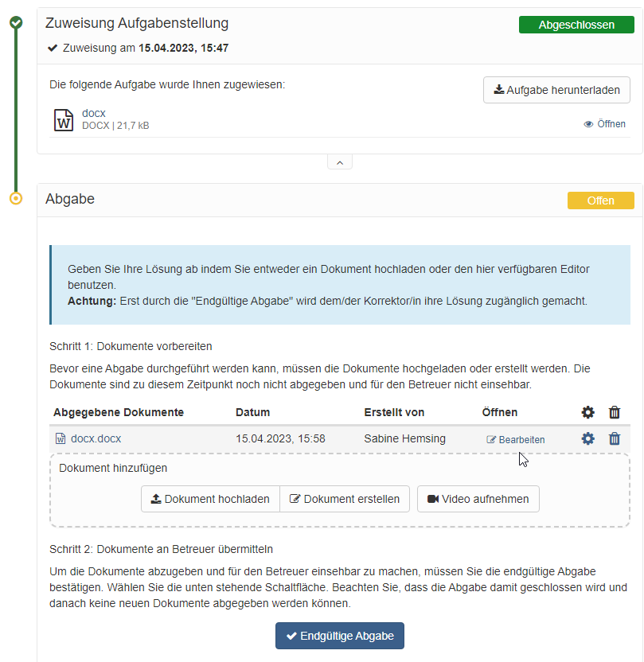Open the gear icon in the docx.docx row

(x=587, y=438)
